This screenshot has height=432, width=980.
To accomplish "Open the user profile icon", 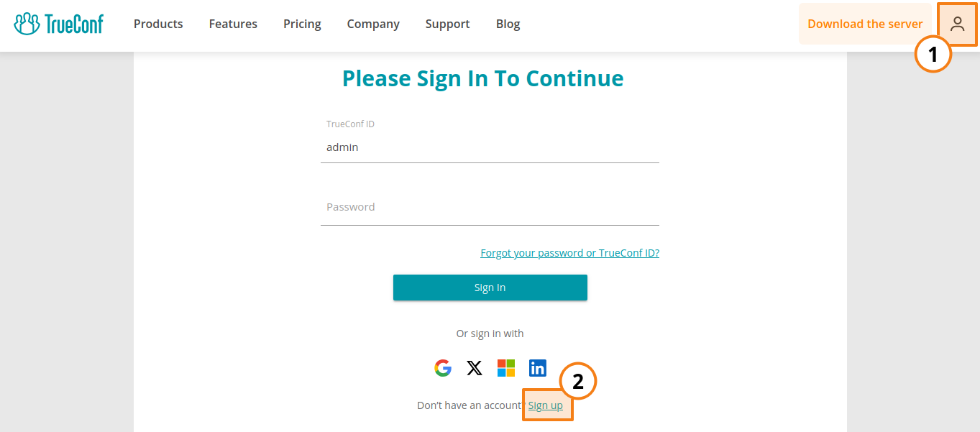I will [x=957, y=24].
